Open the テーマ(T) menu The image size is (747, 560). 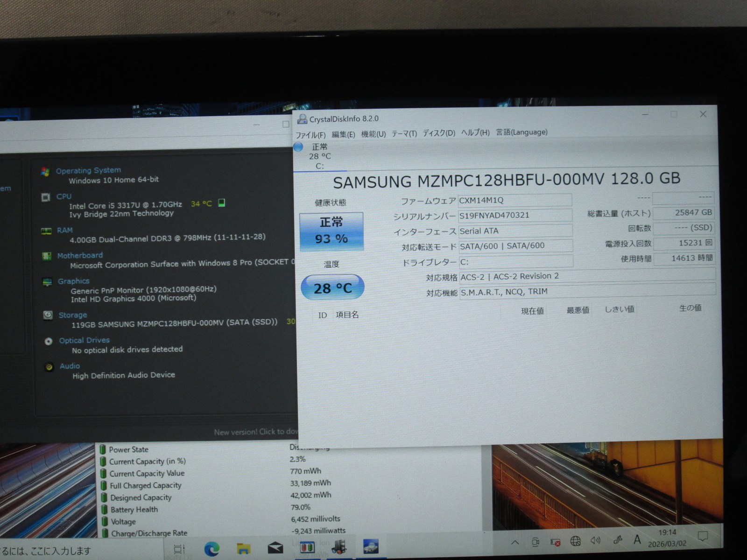(404, 133)
